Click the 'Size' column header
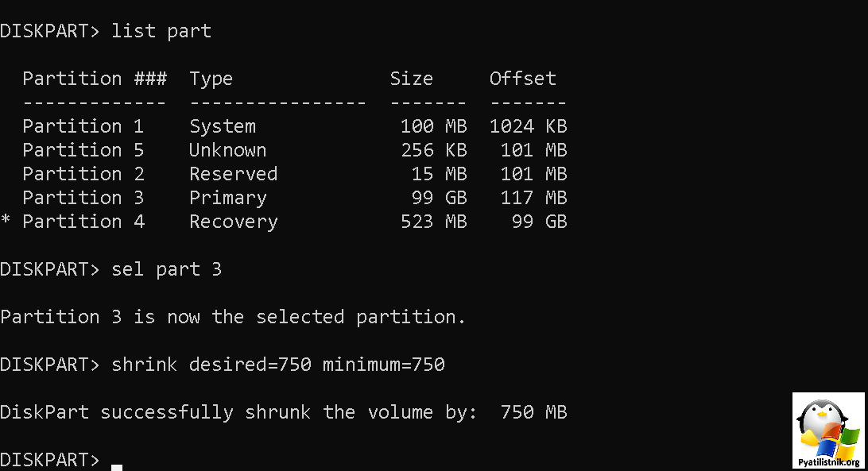The height and width of the screenshot is (471, 868). click(x=411, y=79)
